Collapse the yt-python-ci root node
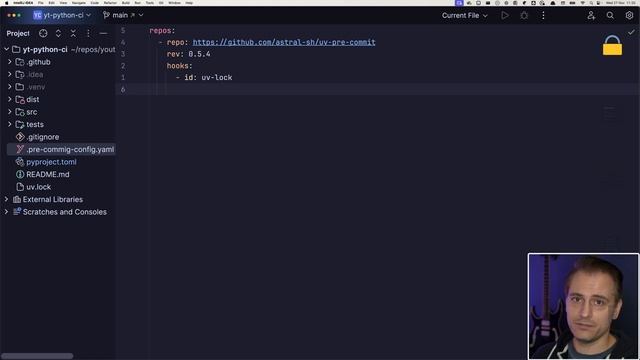 (6, 49)
